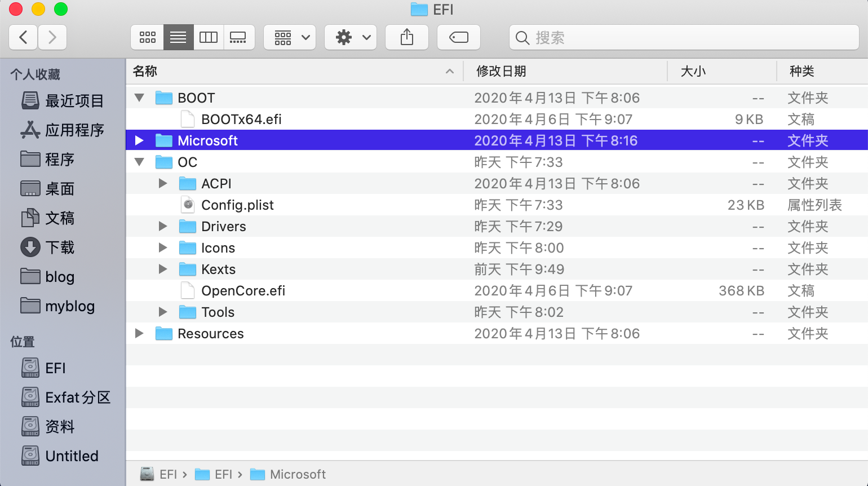
Task: Select the ACPI folder name
Action: click(x=216, y=184)
